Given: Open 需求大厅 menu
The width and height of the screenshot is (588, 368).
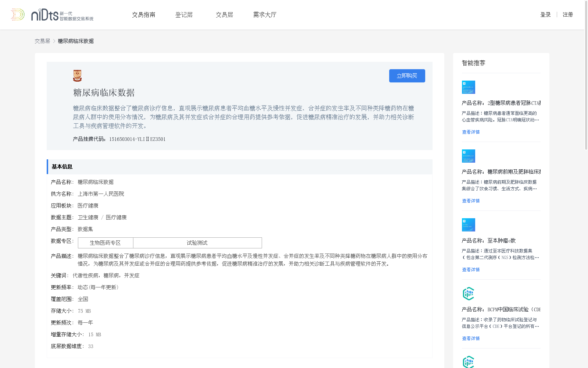Looking at the screenshot, I should [x=265, y=15].
